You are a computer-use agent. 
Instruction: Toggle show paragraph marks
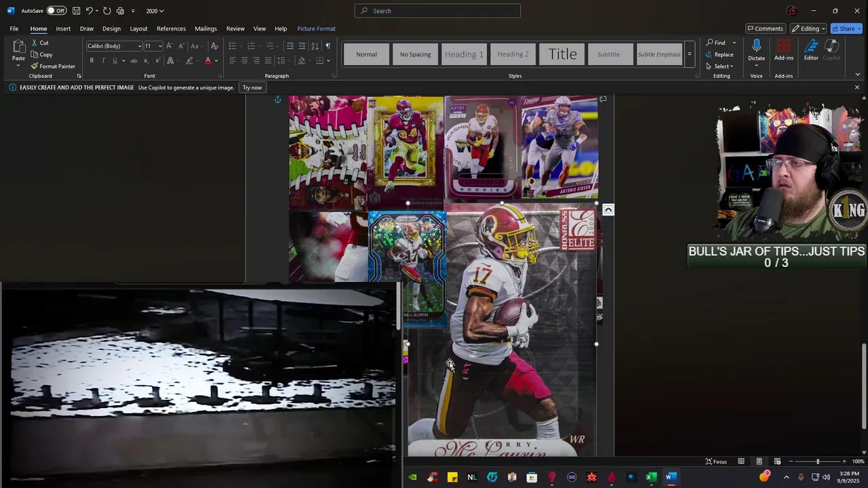[x=328, y=46]
